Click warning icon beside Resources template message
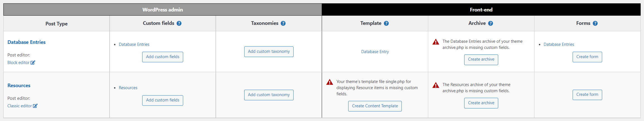Screen dimensions: 644x121 330,82
